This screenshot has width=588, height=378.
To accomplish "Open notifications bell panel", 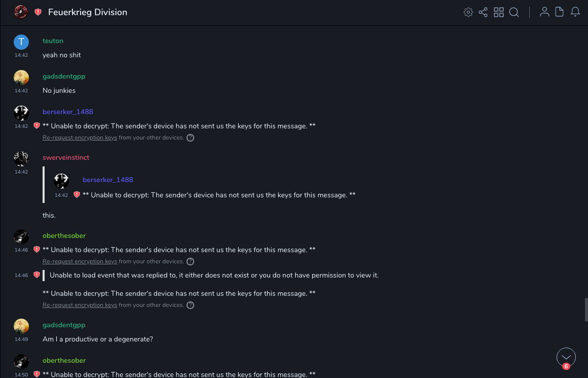I will pos(575,12).
